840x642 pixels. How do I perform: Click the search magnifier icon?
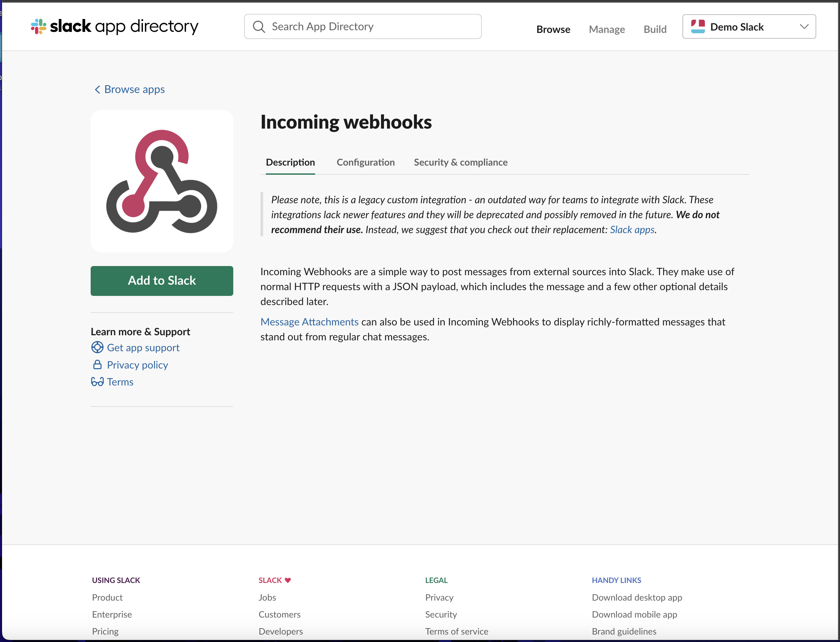(259, 26)
